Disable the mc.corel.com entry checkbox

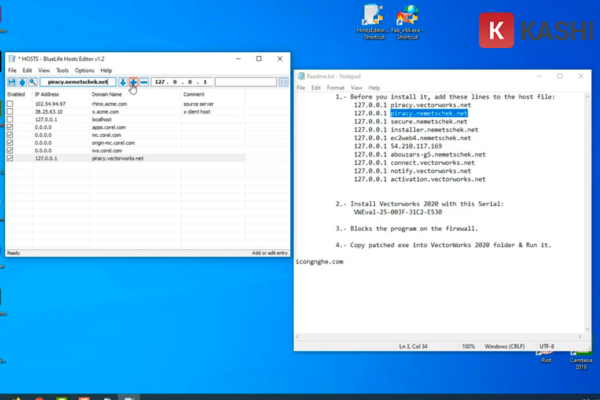[x=10, y=135]
